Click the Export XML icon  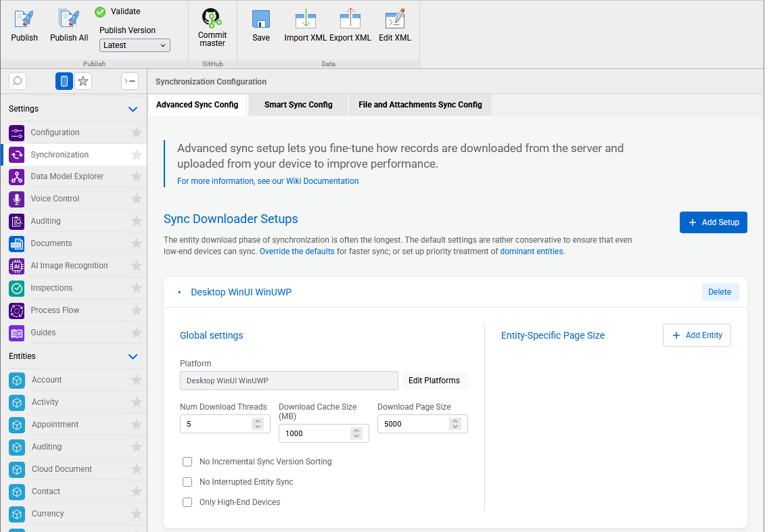[x=350, y=19]
